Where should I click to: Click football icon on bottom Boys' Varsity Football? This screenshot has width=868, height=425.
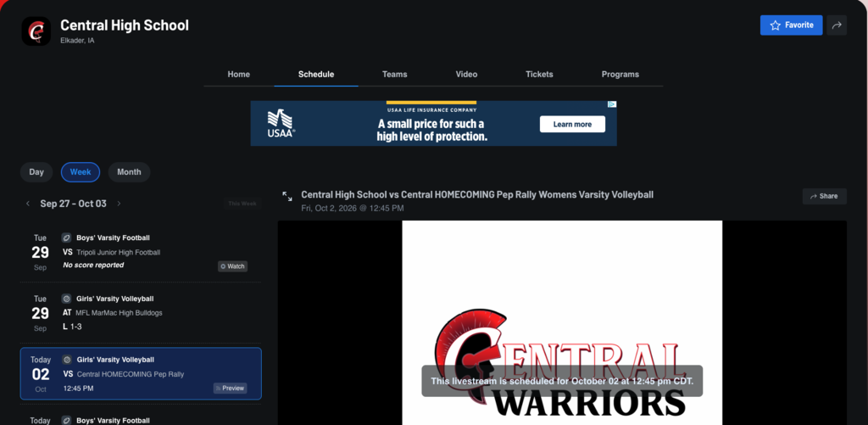click(66, 421)
